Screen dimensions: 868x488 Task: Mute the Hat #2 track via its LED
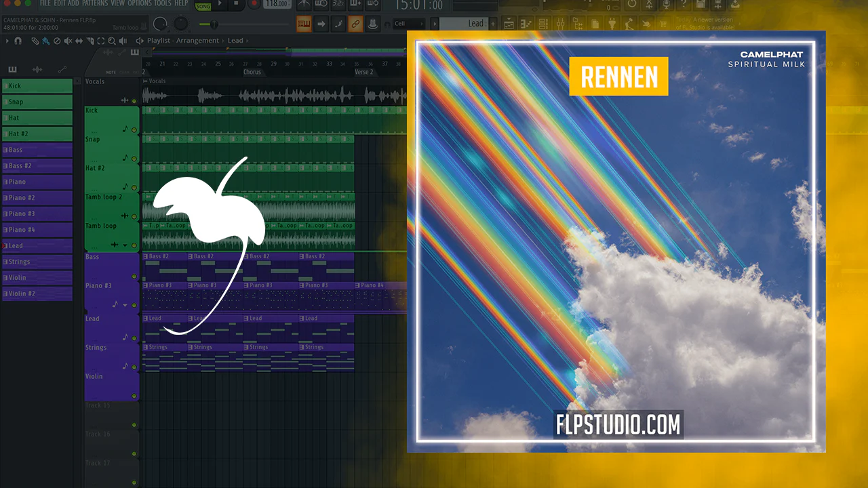(x=134, y=187)
